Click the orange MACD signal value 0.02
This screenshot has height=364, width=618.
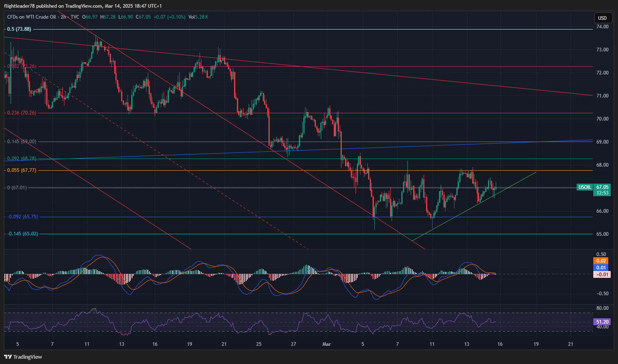601,261
